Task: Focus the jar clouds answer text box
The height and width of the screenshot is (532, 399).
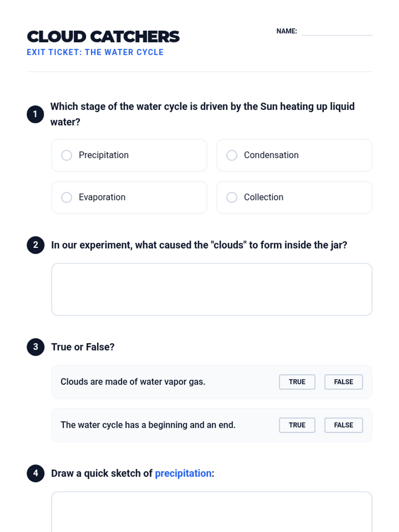Action: tap(212, 290)
